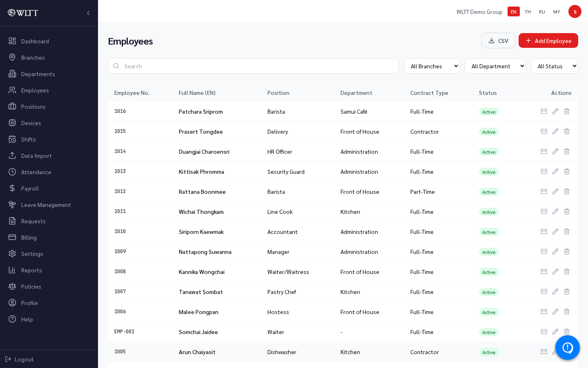
Task: Click the Active badge for Prasert Tongdee
Action: [489, 132]
